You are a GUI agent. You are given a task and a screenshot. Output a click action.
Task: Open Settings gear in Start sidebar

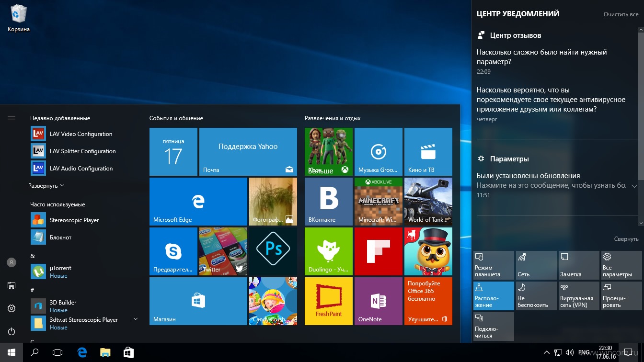coord(11,308)
